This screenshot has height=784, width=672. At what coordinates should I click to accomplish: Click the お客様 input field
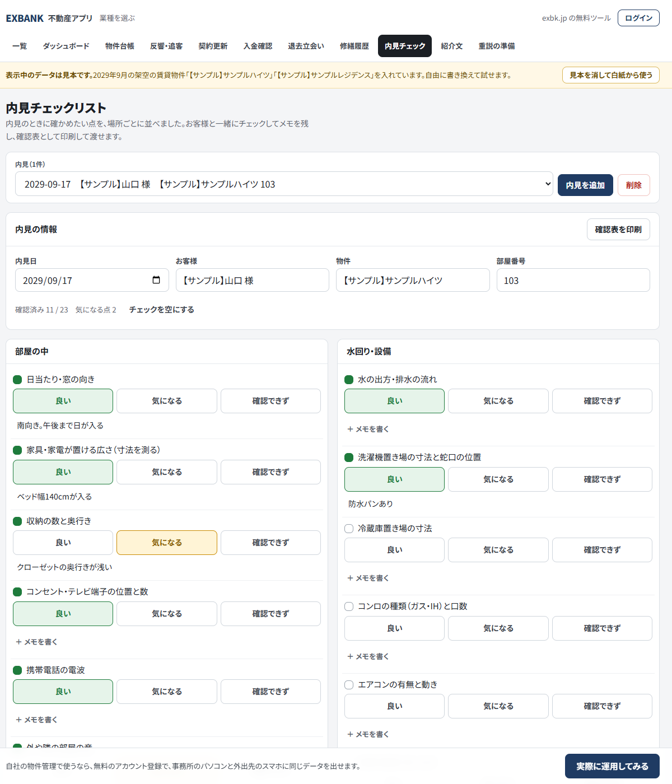(x=253, y=280)
